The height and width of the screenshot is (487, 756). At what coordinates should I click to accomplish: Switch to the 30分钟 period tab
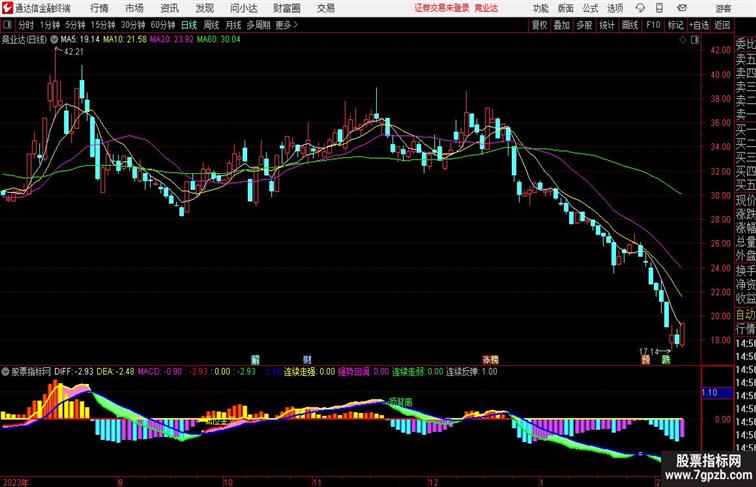click(133, 25)
